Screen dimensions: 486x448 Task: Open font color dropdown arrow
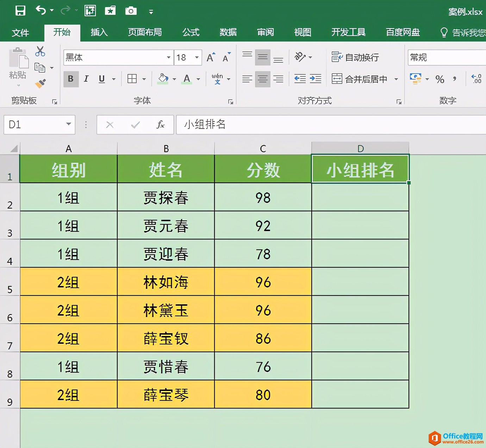click(198, 79)
